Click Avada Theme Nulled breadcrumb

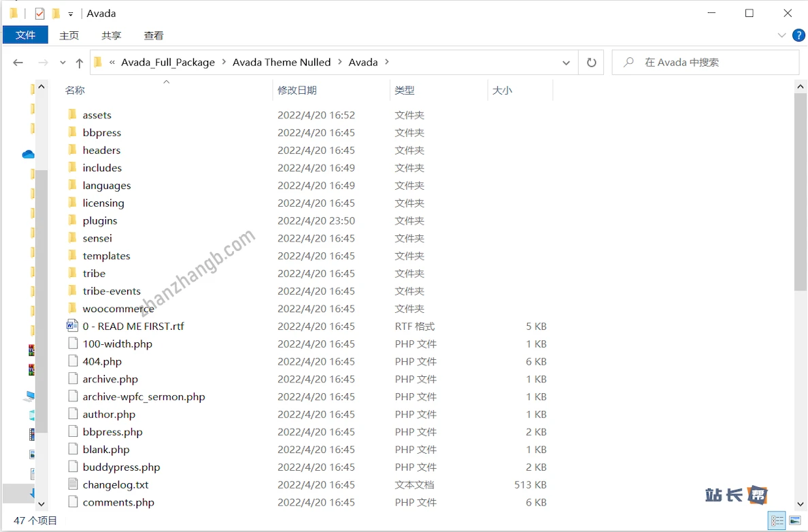click(281, 63)
